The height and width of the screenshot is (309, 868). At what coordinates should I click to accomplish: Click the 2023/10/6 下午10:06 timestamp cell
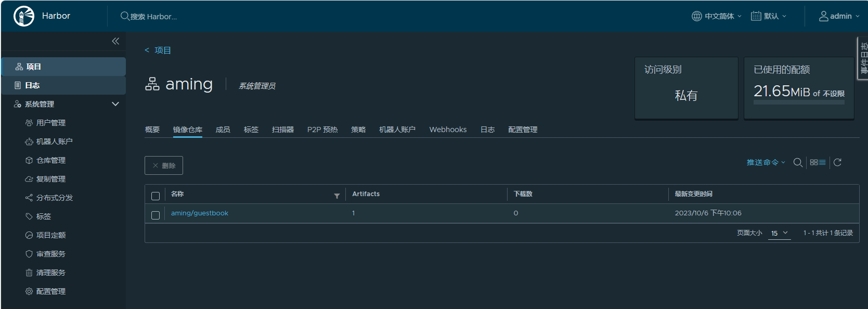point(708,213)
